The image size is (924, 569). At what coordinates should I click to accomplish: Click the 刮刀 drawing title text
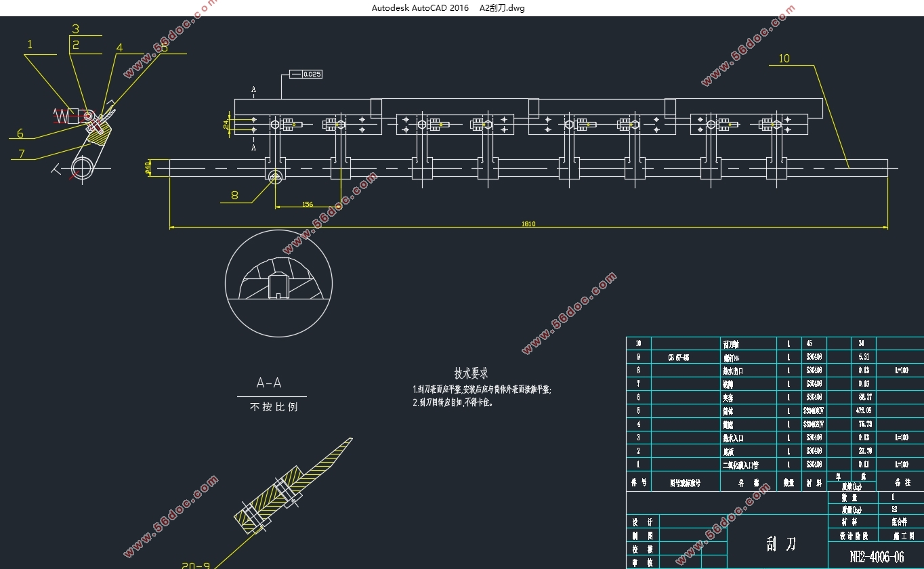coord(780,543)
